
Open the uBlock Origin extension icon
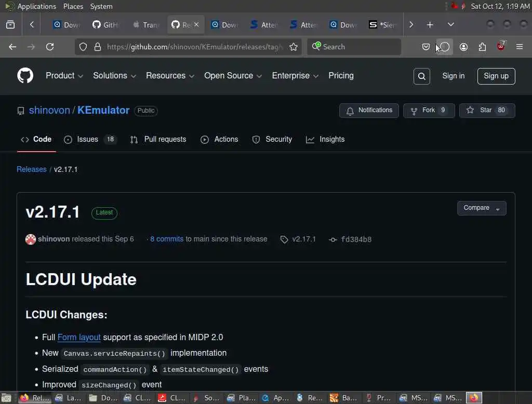point(501,46)
